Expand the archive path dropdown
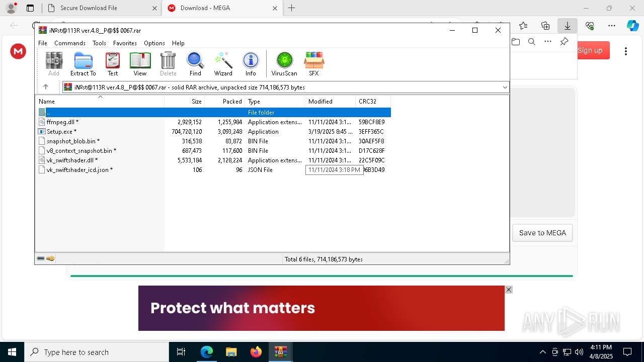Image resolution: width=644 pixels, height=362 pixels. point(505,87)
